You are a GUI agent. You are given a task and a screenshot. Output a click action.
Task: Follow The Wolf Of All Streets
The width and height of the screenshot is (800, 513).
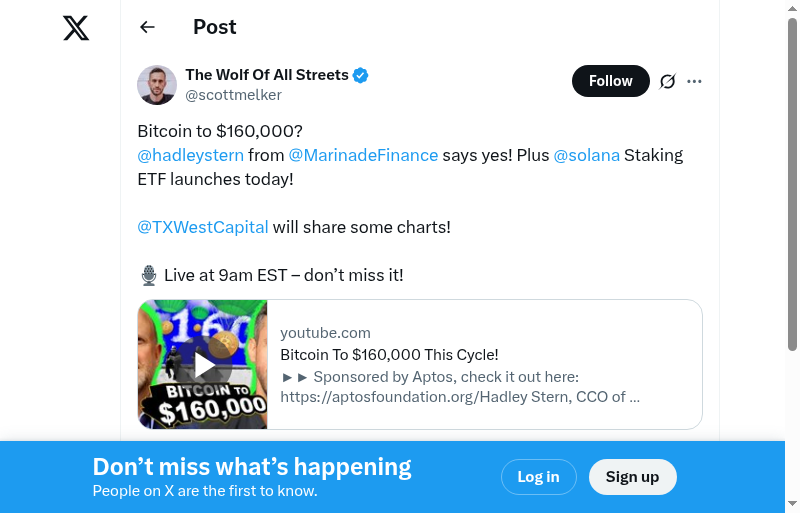[x=610, y=81]
